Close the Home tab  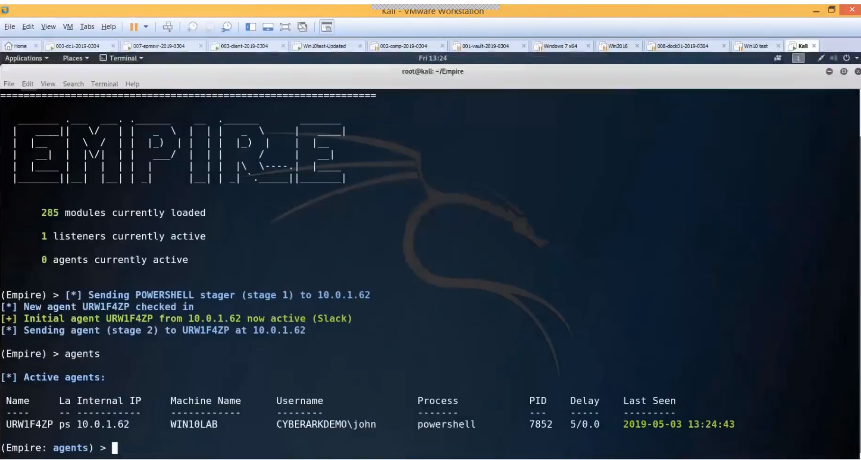click(x=36, y=46)
